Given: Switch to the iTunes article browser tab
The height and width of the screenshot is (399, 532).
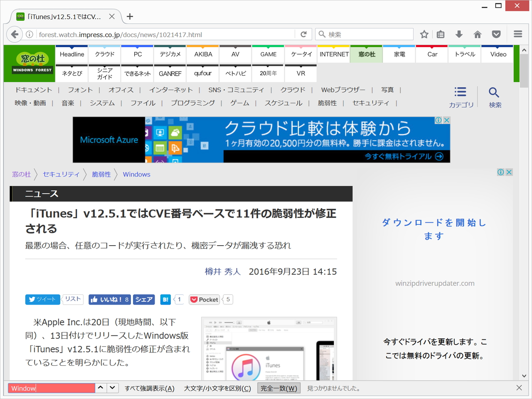Looking at the screenshot, I should (62, 16).
